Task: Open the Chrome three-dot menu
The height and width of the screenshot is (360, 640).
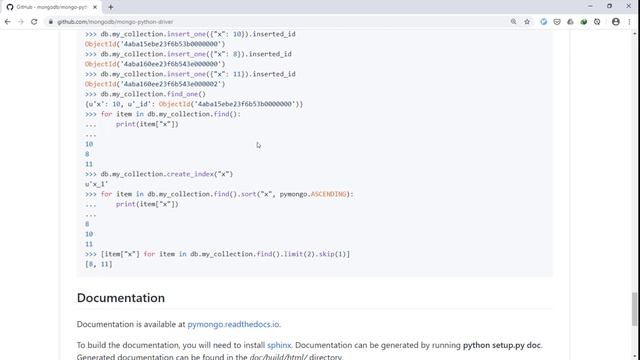Action: click(x=629, y=22)
